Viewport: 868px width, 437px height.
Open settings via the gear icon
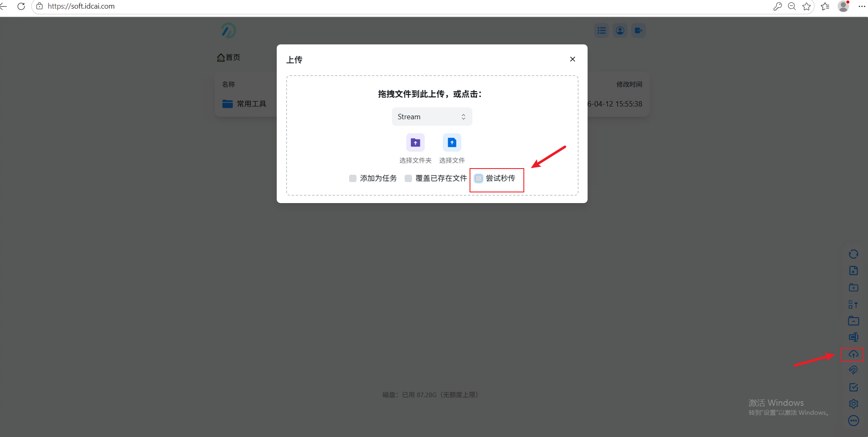point(853,403)
